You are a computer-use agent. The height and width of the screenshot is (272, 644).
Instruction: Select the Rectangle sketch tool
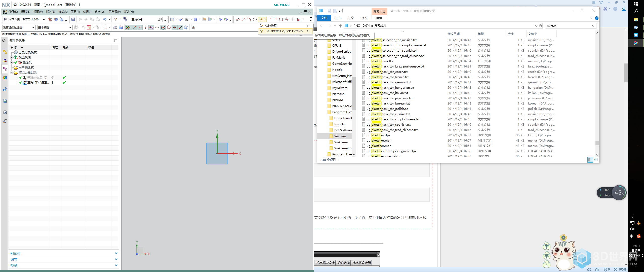(x=281, y=19)
